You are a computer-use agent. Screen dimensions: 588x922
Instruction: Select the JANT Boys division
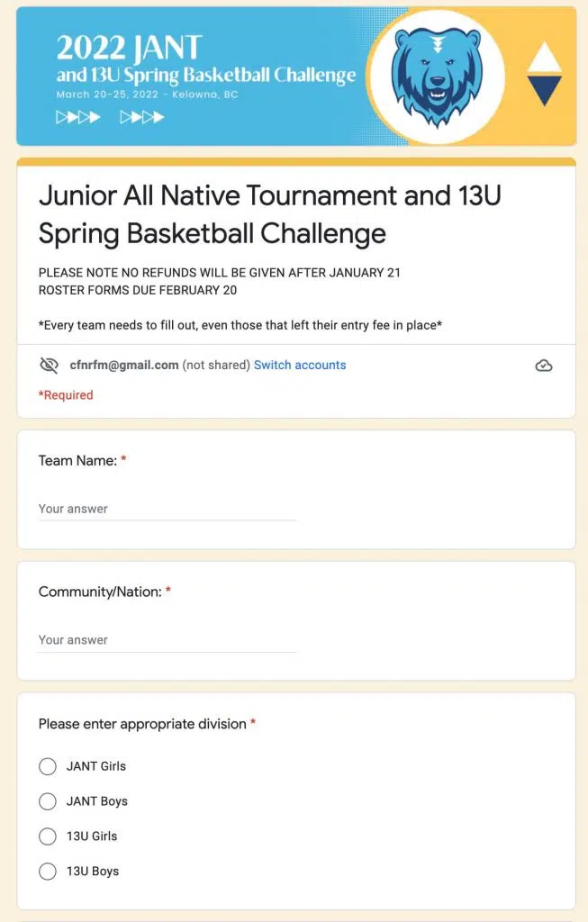coord(48,801)
